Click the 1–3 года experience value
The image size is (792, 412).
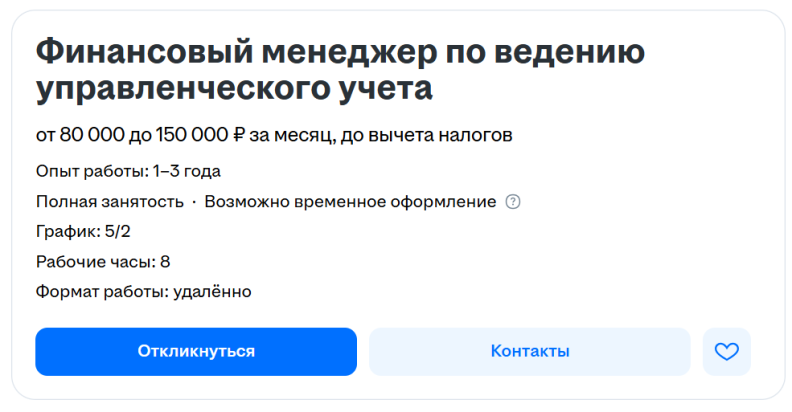187,172
